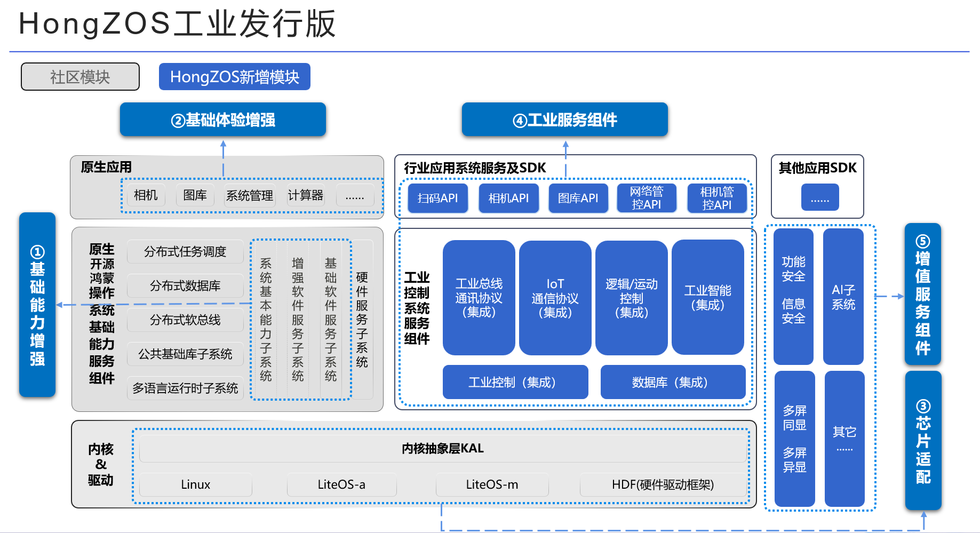This screenshot has height=533, width=980.
Task: Select the 扫码API block
Action: (437, 198)
